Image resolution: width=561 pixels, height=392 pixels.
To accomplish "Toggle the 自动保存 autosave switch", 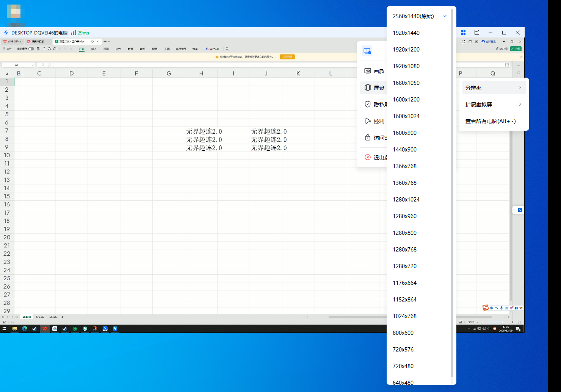I will pos(31,49).
